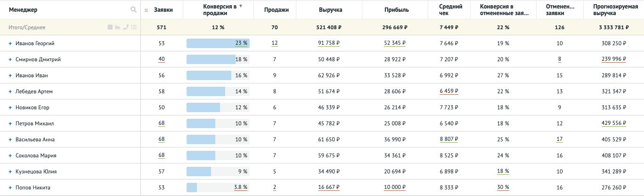Click the list icon in totals row
The image size is (644, 196).
[134, 27]
